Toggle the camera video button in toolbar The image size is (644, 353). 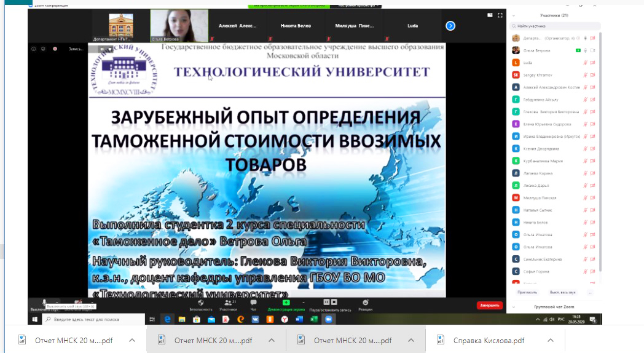tap(77, 303)
